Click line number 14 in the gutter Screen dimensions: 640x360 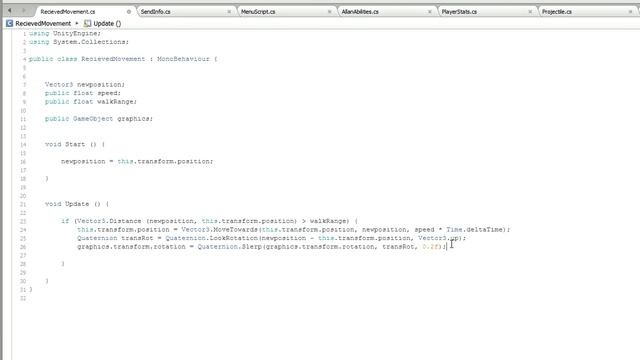pyautogui.click(x=23, y=145)
